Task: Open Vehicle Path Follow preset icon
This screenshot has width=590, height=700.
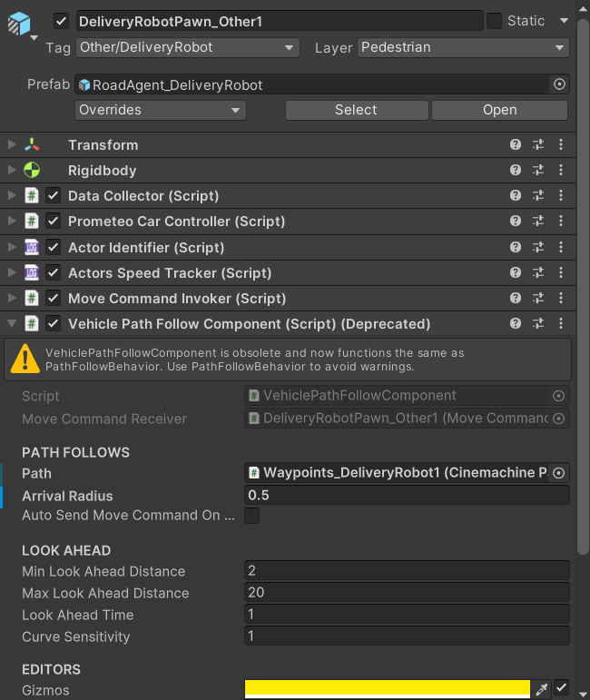Action: pos(538,323)
